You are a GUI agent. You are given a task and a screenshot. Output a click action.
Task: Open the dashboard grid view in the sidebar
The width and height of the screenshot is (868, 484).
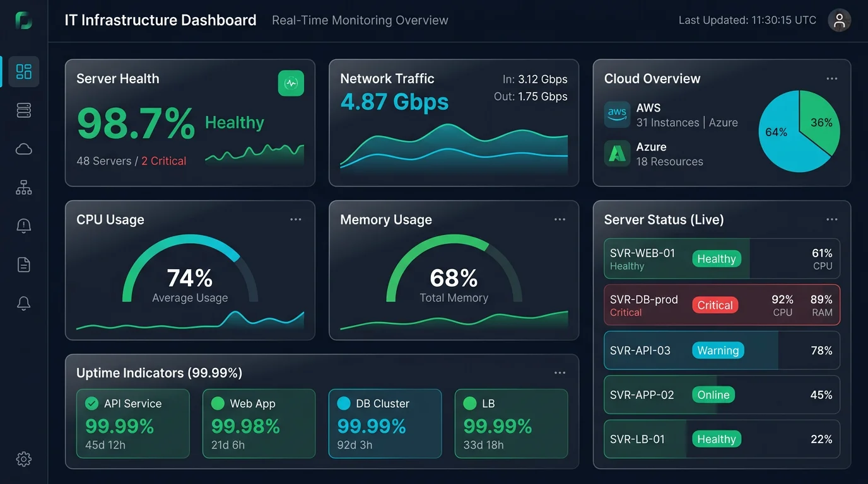(23, 72)
